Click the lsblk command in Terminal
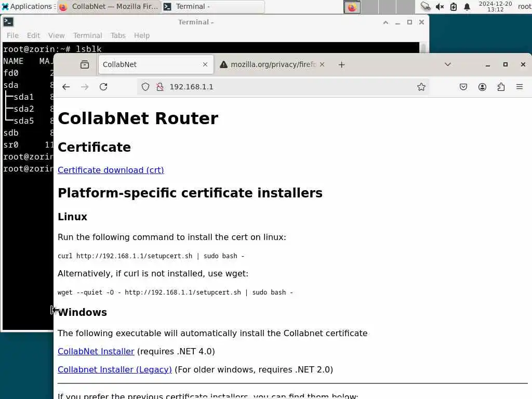The height and width of the screenshot is (399, 532). coord(88,49)
